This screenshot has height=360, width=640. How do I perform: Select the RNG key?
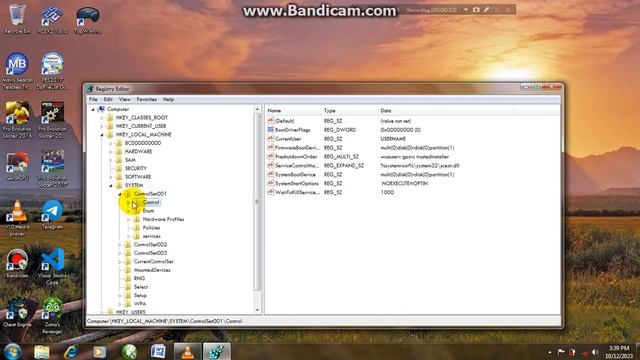pos(139,278)
